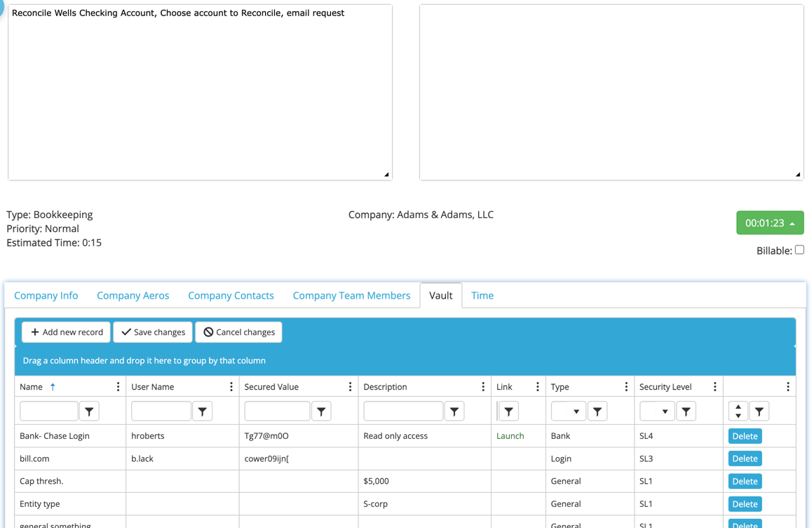
Task: Delete the bill.com vault record
Action: click(745, 459)
